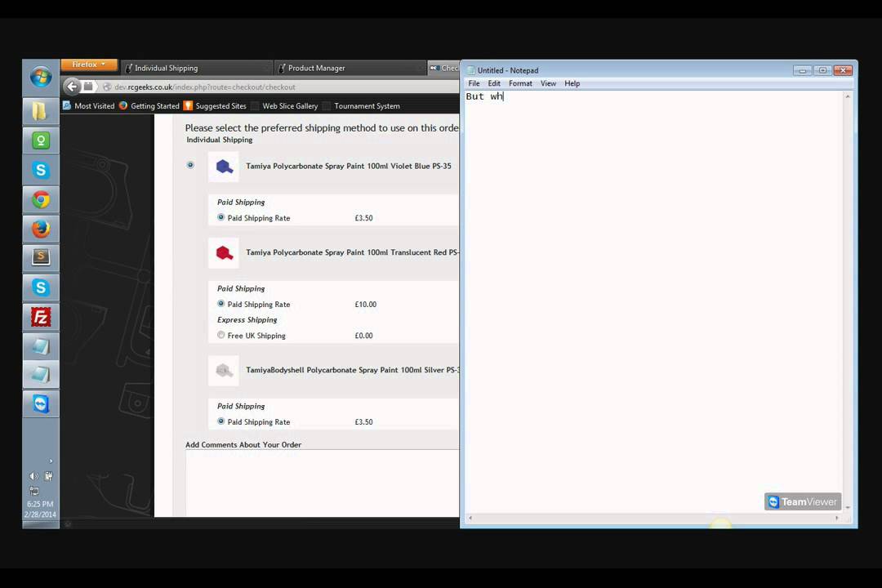882x588 pixels.
Task: Switch to the Product Manager tab
Action: pos(350,68)
